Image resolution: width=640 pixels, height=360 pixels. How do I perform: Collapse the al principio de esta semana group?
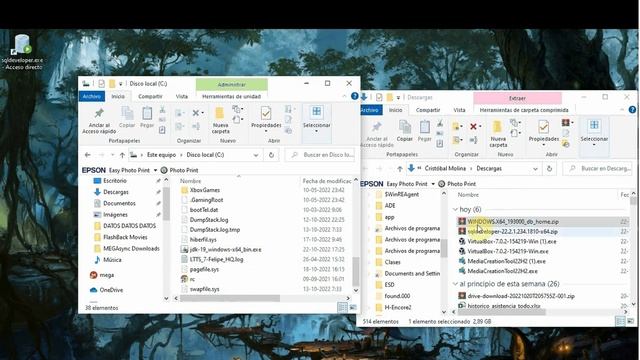point(455,284)
